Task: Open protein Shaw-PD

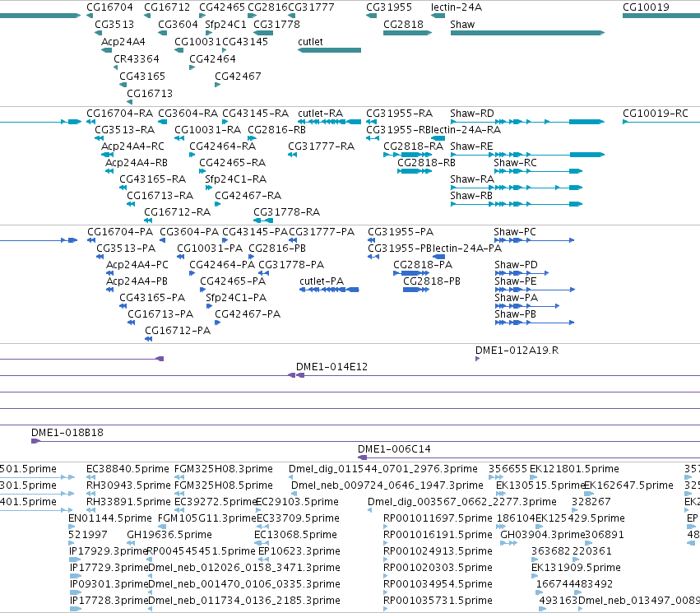Action: (516, 265)
